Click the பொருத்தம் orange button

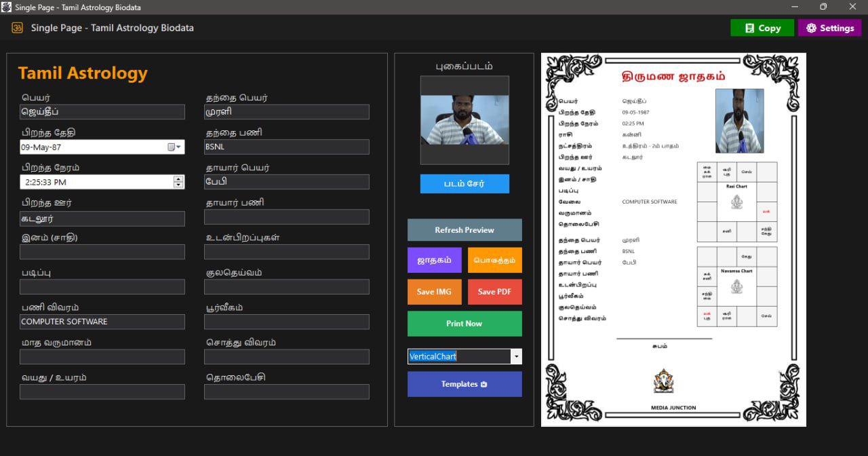pos(495,260)
